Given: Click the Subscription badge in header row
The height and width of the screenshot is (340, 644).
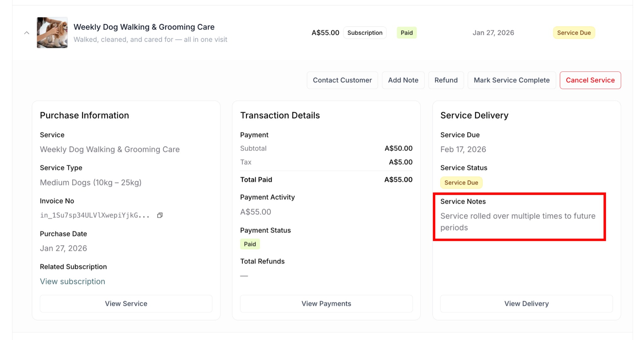Looking at the screenshot, I should 365,33.
